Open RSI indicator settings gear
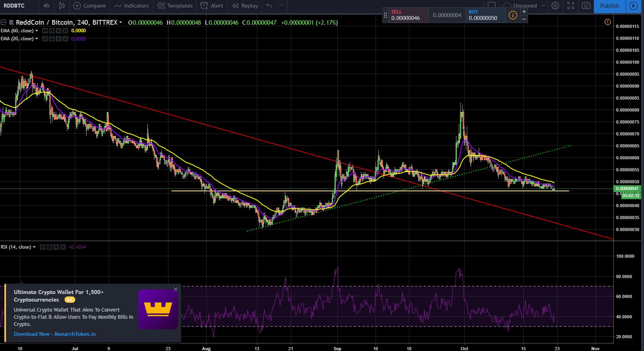The width and height of the screenshot is (644, 351). (x=49, y=247)
